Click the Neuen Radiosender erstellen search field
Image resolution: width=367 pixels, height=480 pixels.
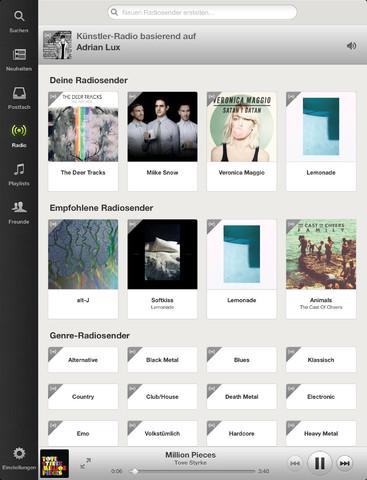click(202, 12)
